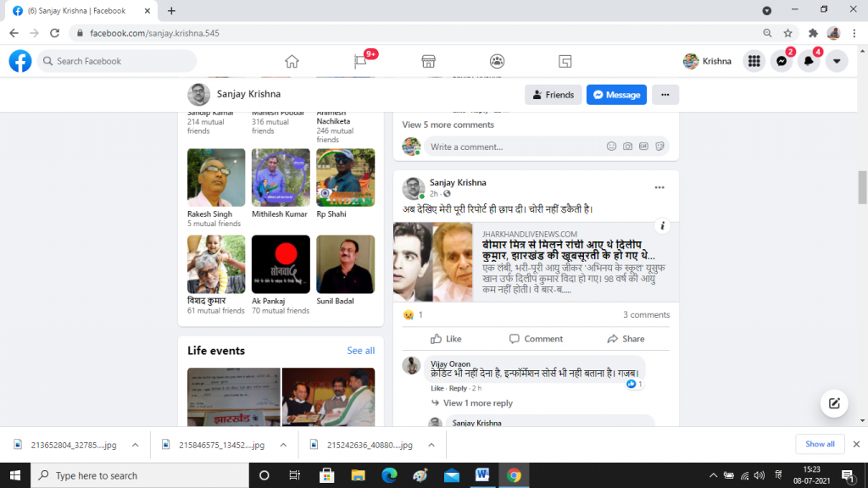Image resolution: width=868 pixels, height=488 pixels.
Task: Open the Pages flag icon with 9+ badge
Action: 360,61
